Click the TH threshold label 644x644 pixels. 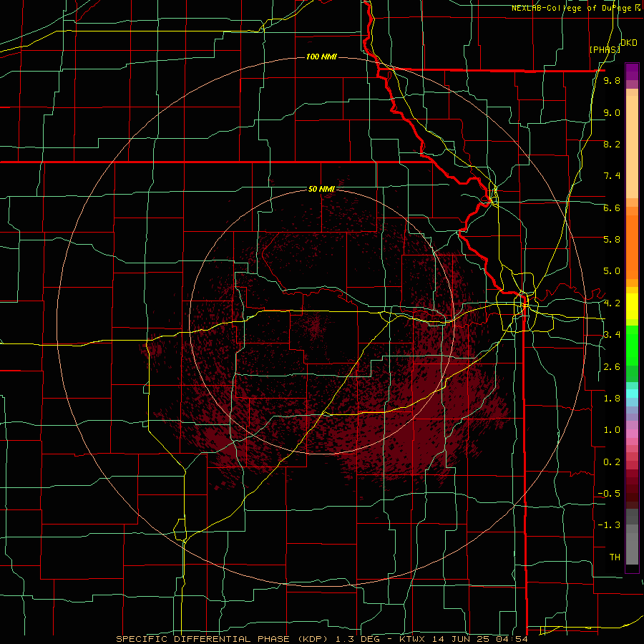click(615, 557)
